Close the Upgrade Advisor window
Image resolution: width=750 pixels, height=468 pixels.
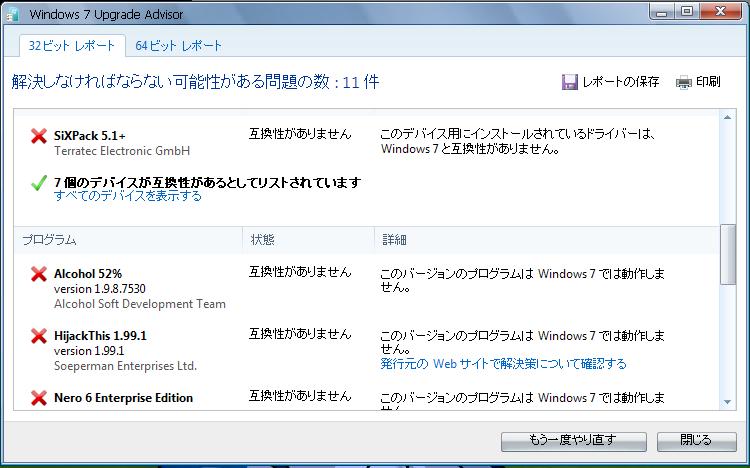coord(720,12)
